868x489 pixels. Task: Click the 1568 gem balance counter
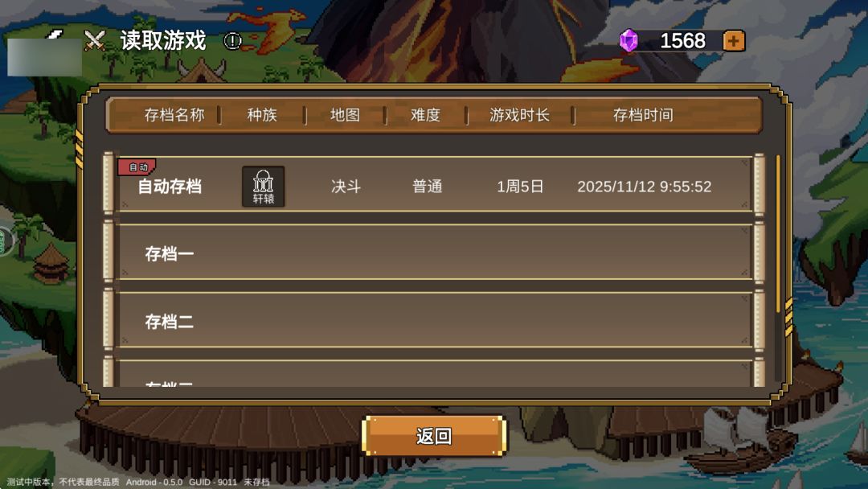682,40
